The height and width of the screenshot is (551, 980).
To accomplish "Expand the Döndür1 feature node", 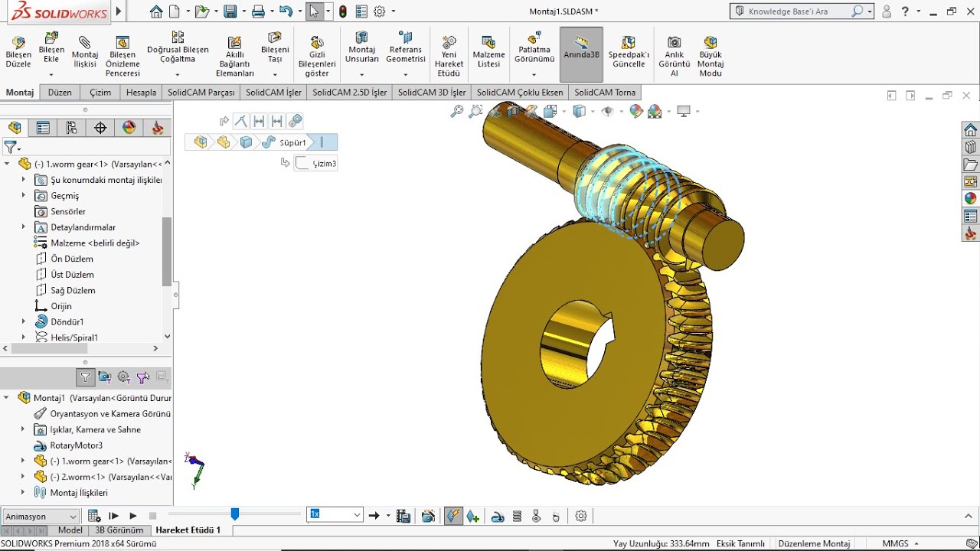I will (x=23, y=321).
